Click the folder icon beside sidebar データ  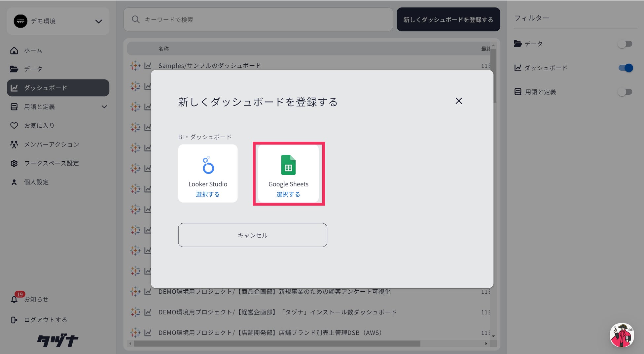14,69
